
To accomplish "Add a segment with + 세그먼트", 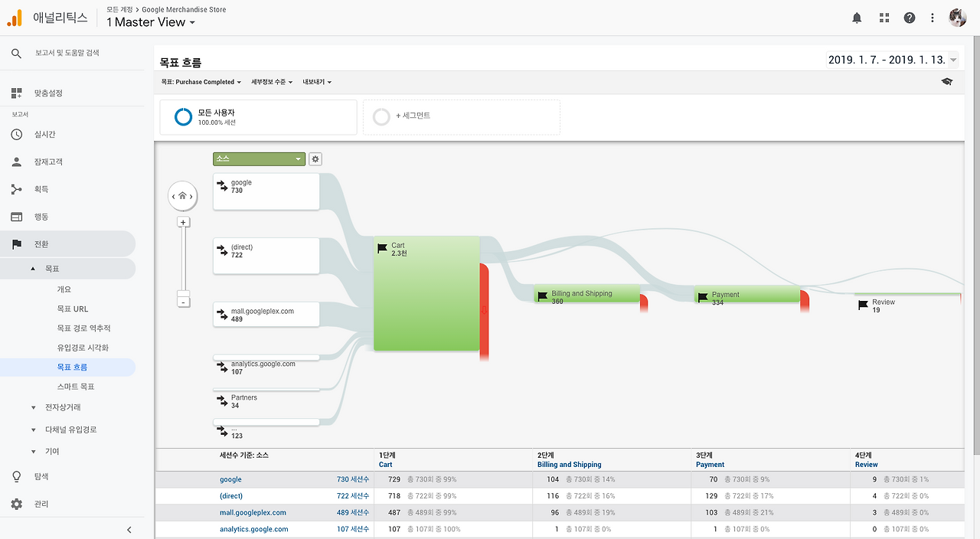I will 461,117.
